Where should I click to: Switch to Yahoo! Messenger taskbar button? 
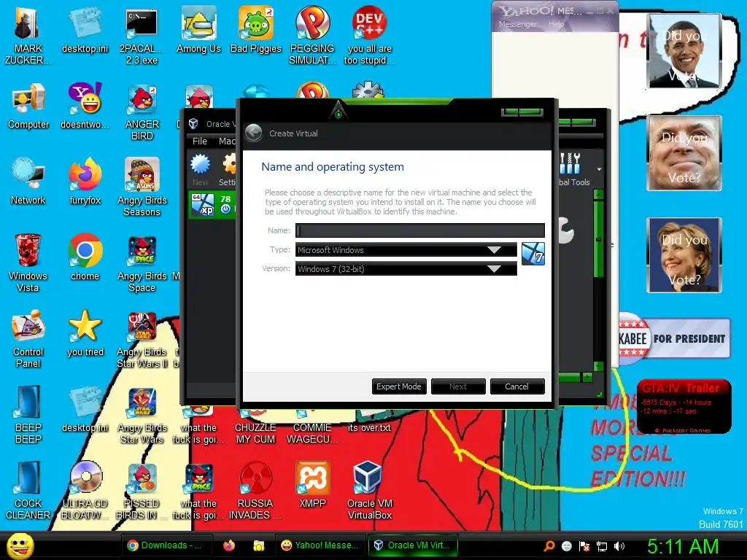(x=320, y=545)
